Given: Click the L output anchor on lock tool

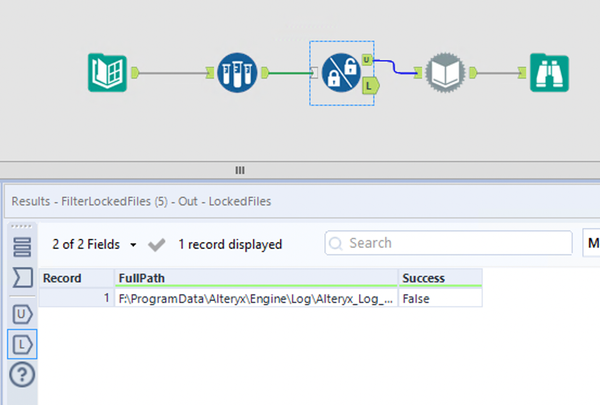Looking at the screenshot, I should pos(370,86).
